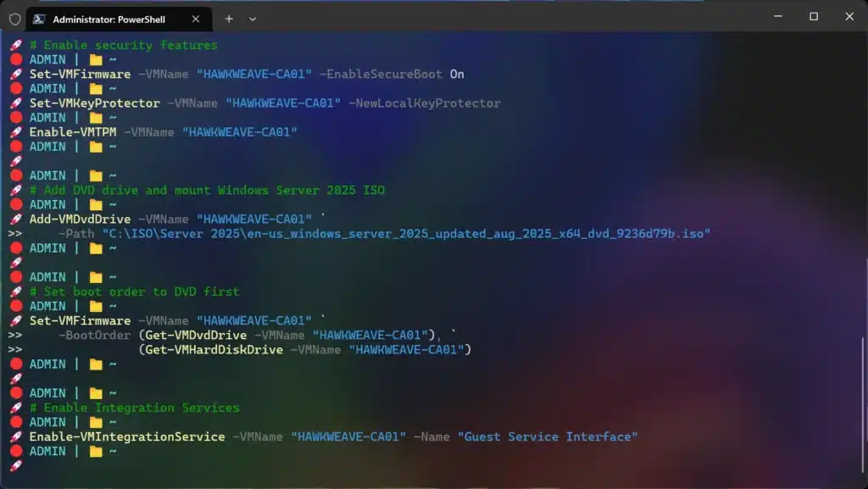Close the Windows Terminal window
Image resolution: width=868 pixels, height=489 pixels.
tap(850, 16)
